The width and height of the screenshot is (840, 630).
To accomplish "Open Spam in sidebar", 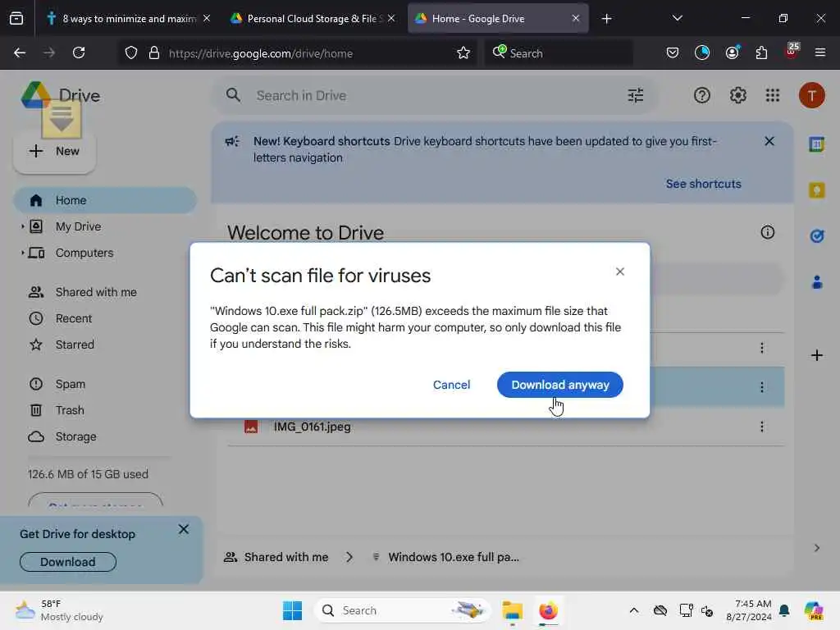I will coord(71,384).
